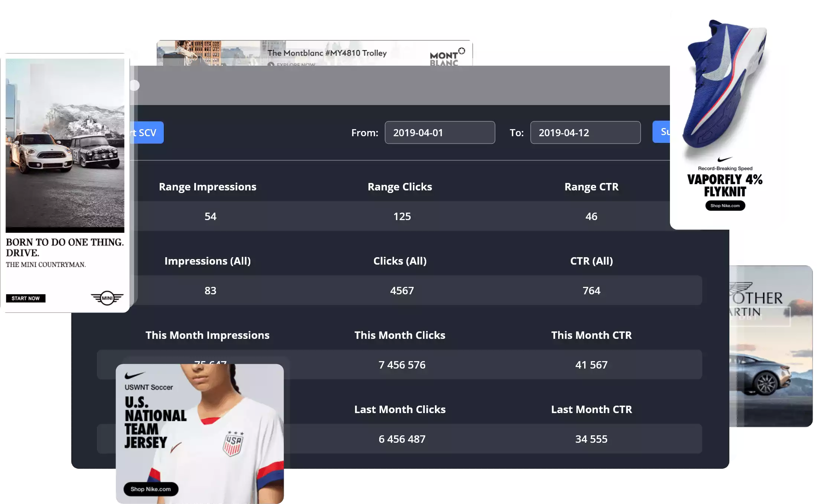Select the Range Clicks value 125

pyautogui.click(x=402, y=216)
